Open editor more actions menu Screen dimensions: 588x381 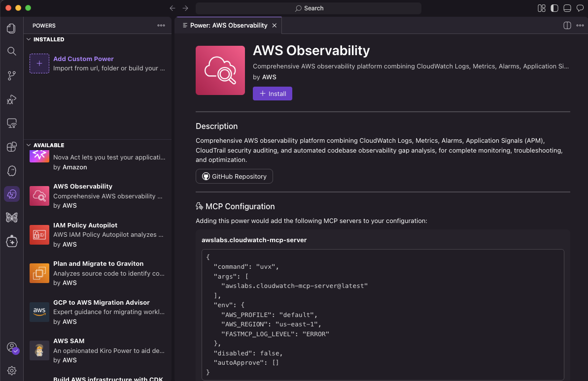pos(580,26)
